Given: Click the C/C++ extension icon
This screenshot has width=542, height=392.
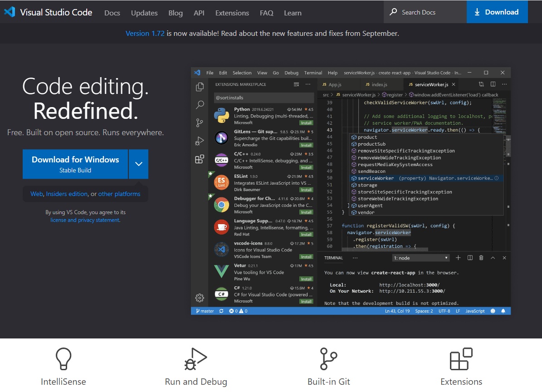Looking at the screenshot, I should [x=222, y=161].
